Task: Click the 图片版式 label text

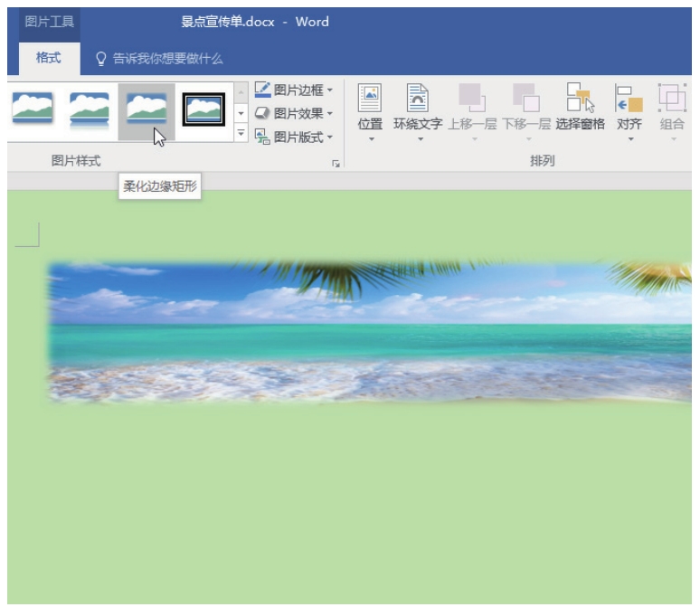Action: (298, 138)
